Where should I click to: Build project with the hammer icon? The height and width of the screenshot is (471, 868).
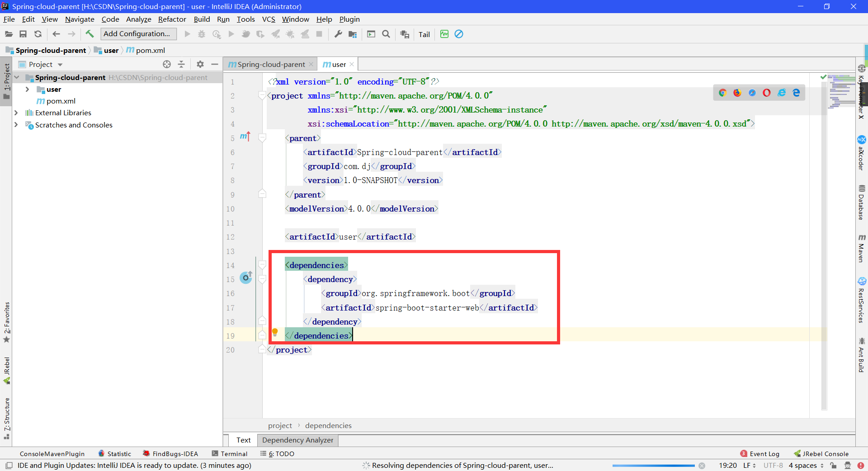pyautogui.click(x=90, y=34)
